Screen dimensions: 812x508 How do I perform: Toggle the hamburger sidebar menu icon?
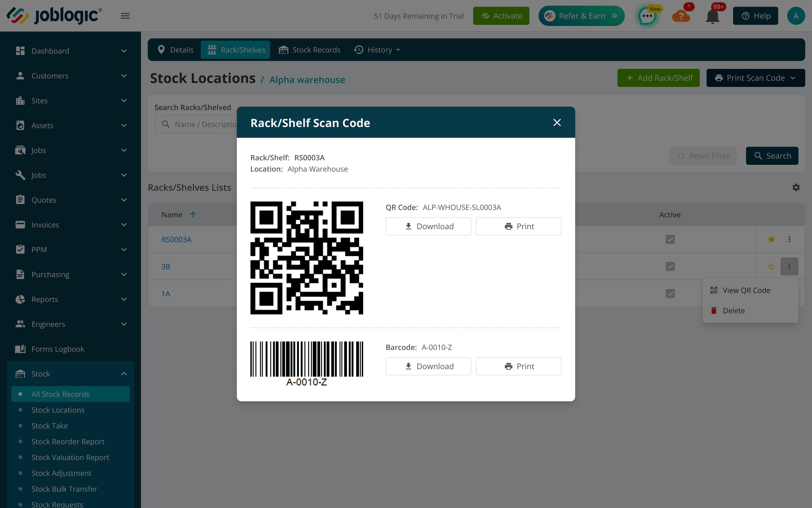pyautogui.click(x=125, y=16)
